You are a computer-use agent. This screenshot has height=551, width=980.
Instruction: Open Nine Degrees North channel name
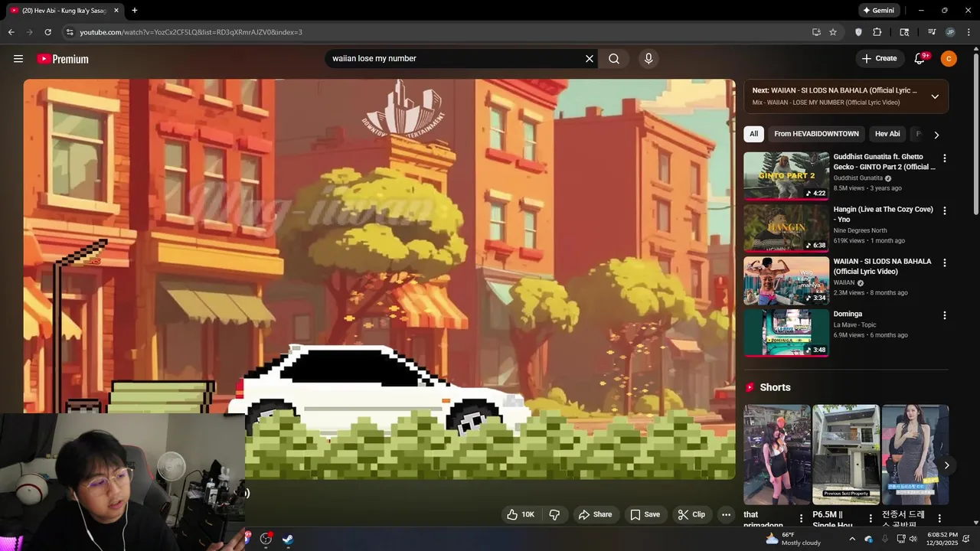pyautogui.click(x=861, y=230)
